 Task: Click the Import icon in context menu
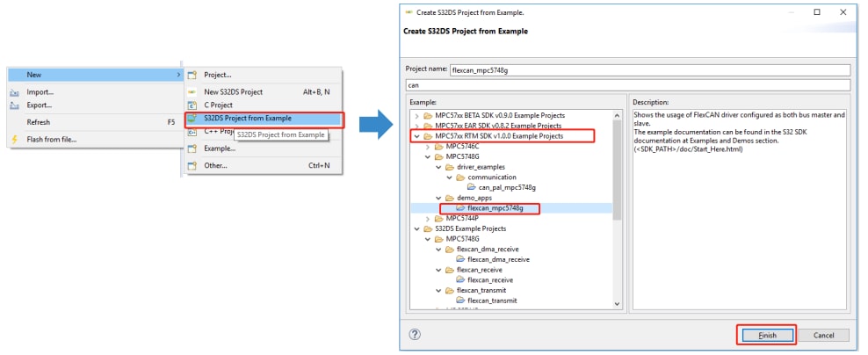pos(14,91)
